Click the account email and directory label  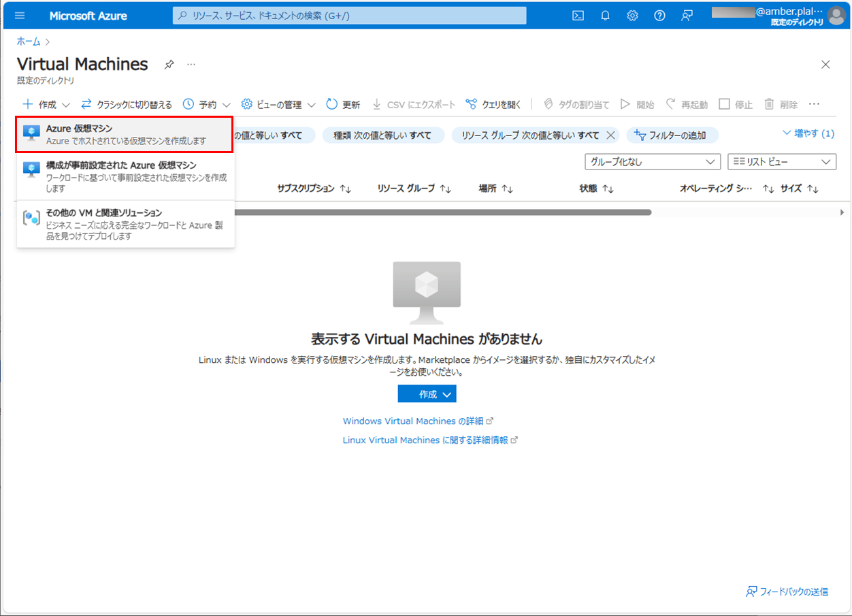pos(768,16)
